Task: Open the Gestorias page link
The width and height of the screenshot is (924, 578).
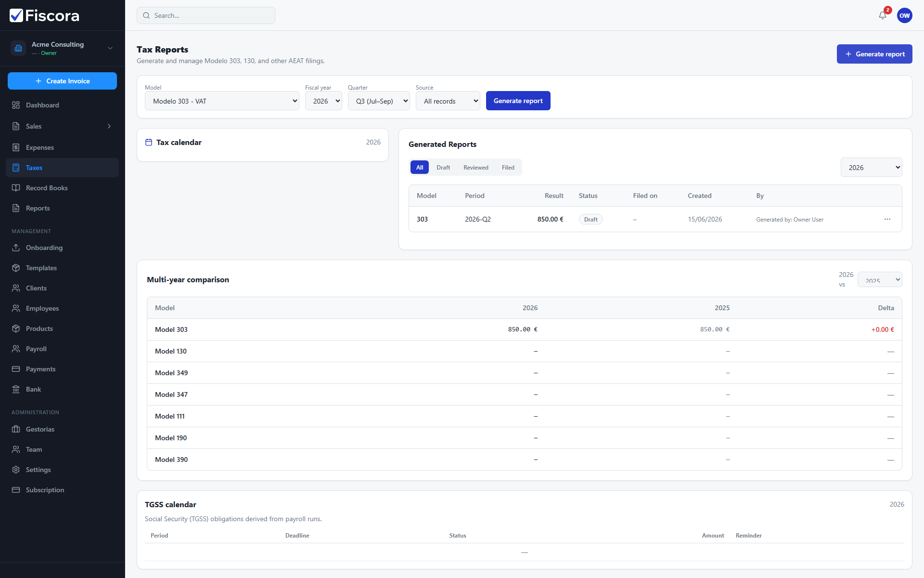Action: [x=63, y=429]
